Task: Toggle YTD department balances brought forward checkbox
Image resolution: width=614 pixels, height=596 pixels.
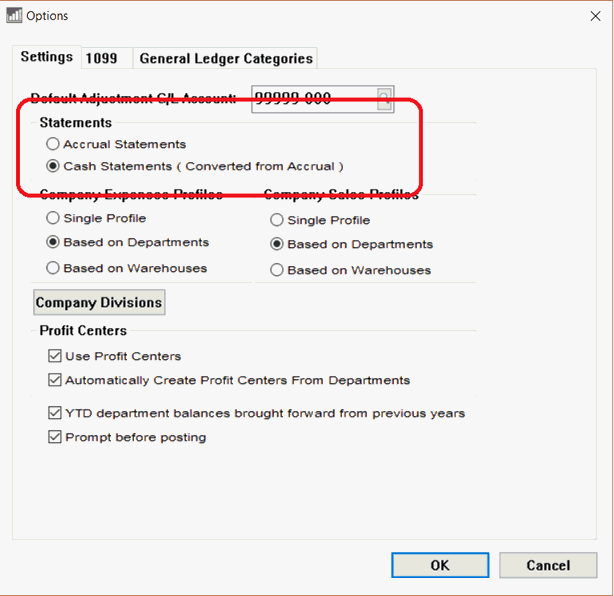Action: (x=55, y=413)
